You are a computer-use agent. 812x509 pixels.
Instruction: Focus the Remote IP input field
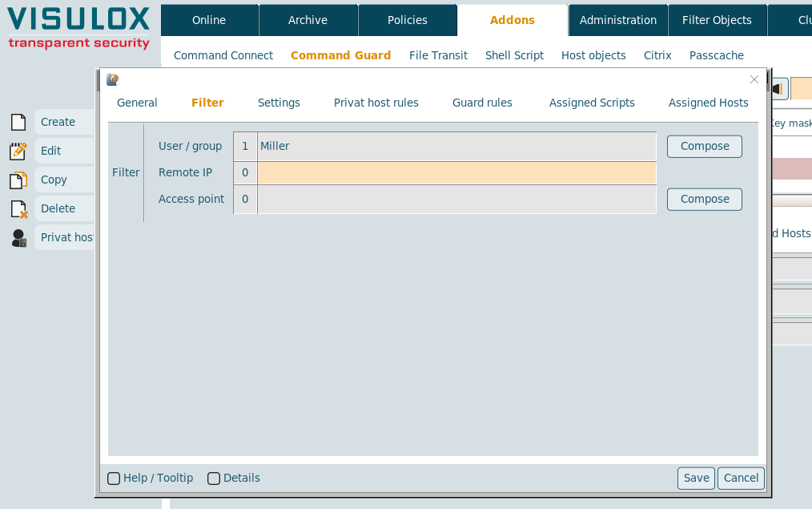456,172
